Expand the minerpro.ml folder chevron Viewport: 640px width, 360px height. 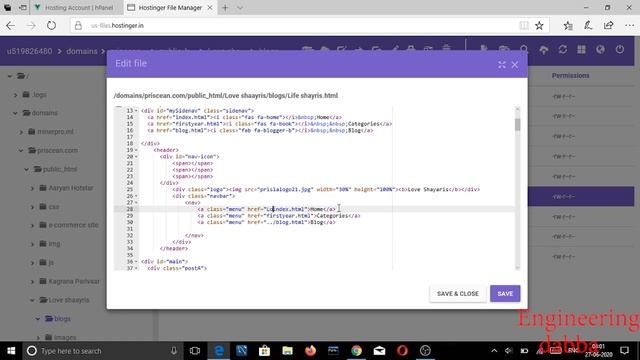(21, 132)
